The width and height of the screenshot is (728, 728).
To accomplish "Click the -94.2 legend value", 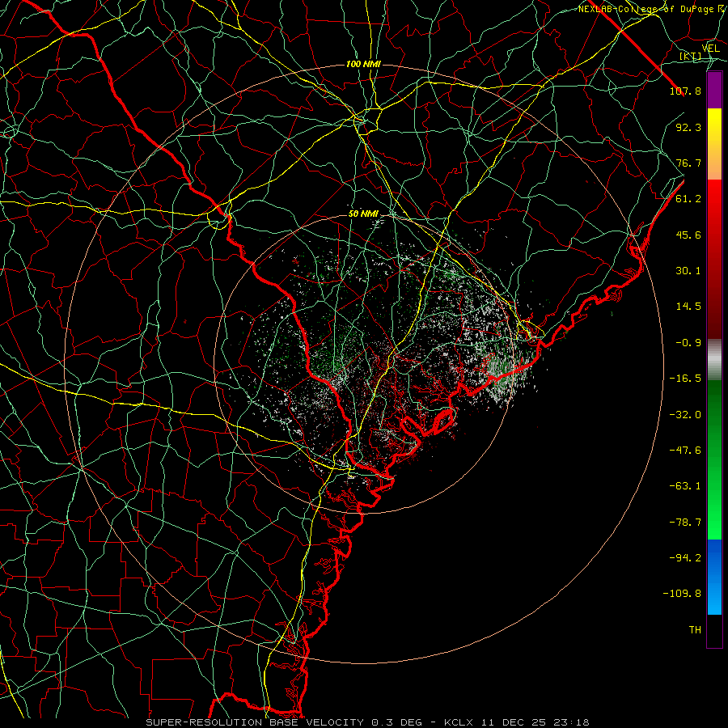I will coord(685,558).
